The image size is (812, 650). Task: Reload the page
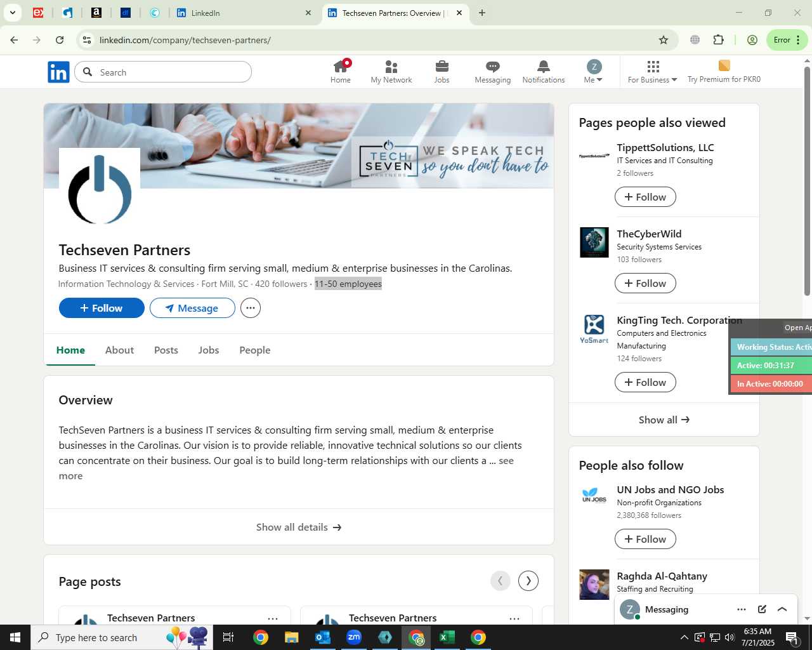click(60, 40)
